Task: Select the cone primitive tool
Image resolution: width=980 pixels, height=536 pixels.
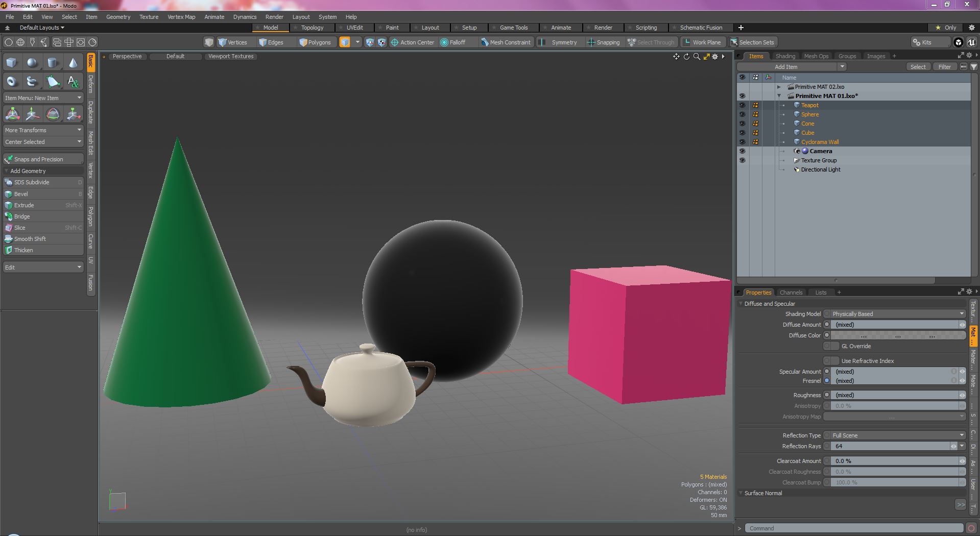Action: 73,63
